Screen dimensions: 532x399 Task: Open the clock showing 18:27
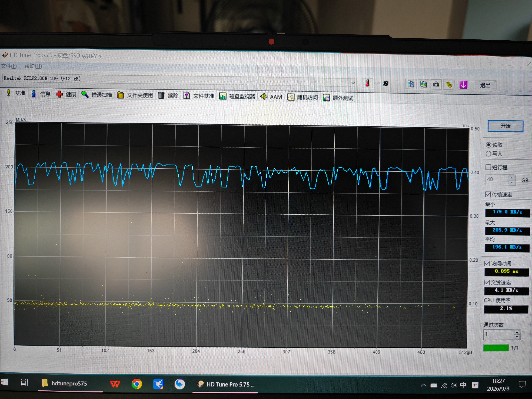point(498,385)
